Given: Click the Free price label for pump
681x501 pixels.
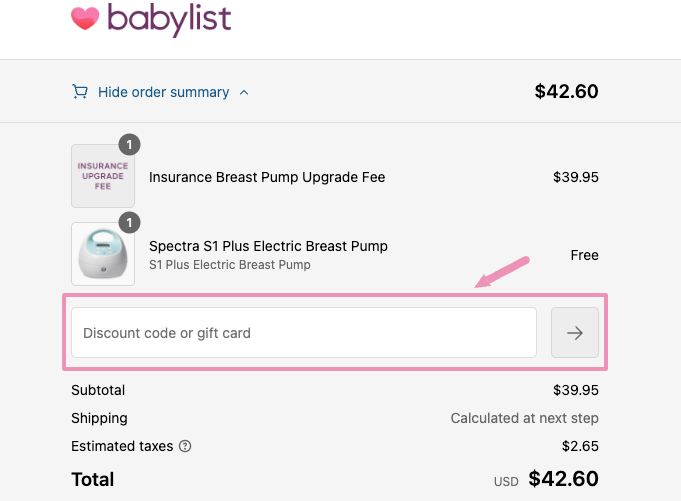Looking at the screenshot, I should 584,255.
